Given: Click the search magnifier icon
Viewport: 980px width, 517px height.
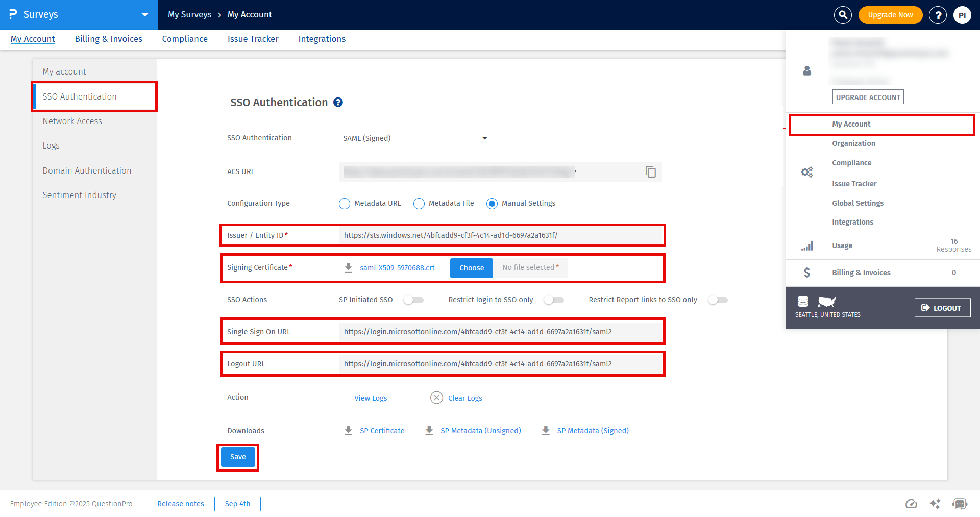Looking at the screenshot, I should [x=843, y=15].
